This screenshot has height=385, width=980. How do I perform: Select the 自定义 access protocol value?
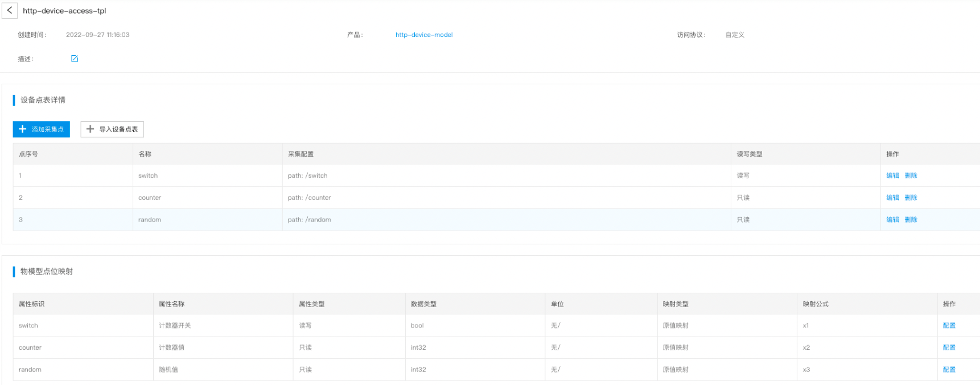[x=735, y=35]
